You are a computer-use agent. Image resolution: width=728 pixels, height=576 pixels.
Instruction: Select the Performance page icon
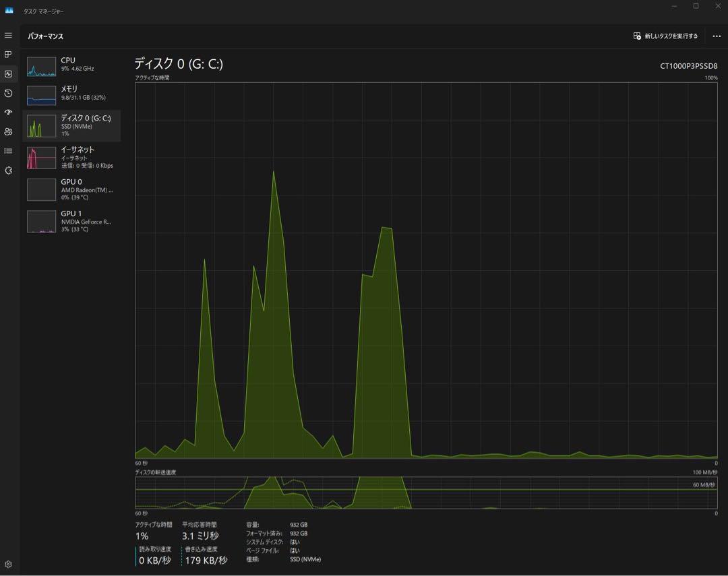point(8,74)
